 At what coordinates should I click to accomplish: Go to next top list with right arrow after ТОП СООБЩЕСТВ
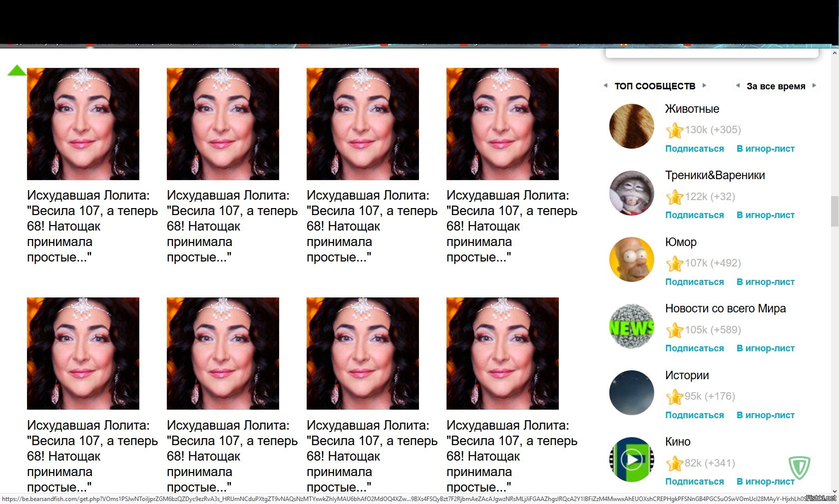tap(704, 85)
